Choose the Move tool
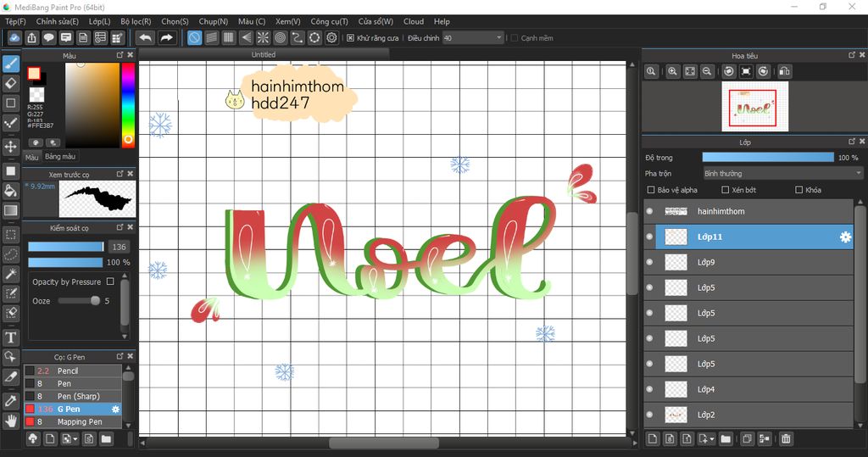Image resolution: width=868 pixels, height=457 pixels. tap(10, 147)
